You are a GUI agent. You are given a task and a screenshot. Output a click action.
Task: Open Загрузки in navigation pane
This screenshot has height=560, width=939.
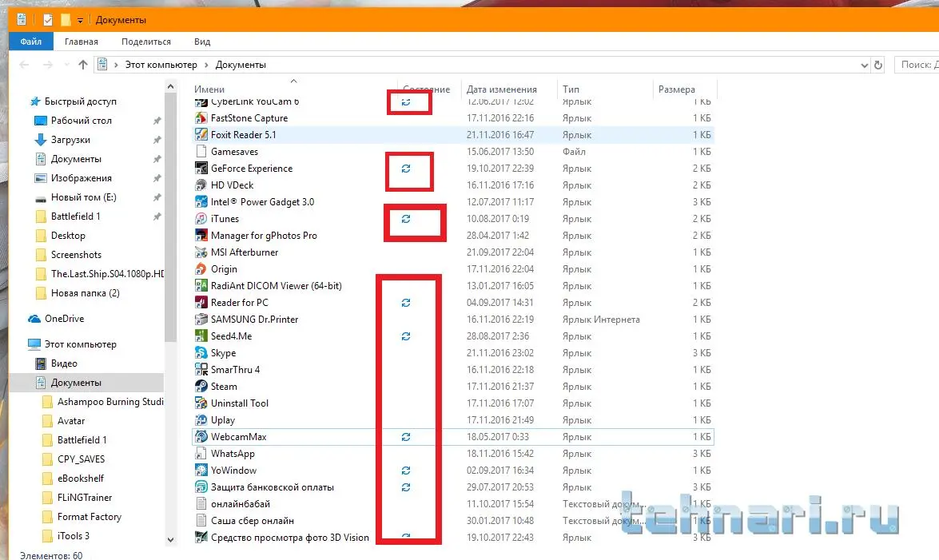point(70,140)
